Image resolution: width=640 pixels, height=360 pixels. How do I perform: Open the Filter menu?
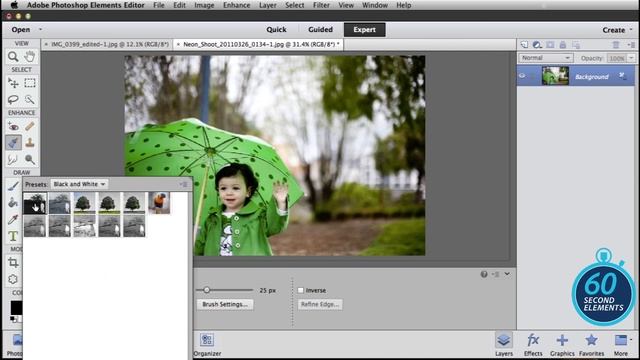coord(321,5)
